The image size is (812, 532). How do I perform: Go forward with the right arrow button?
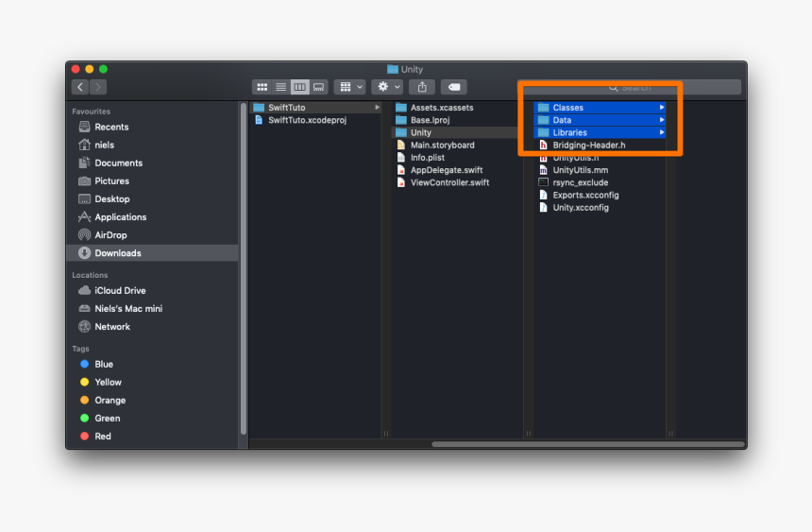(x=98, y=87)
